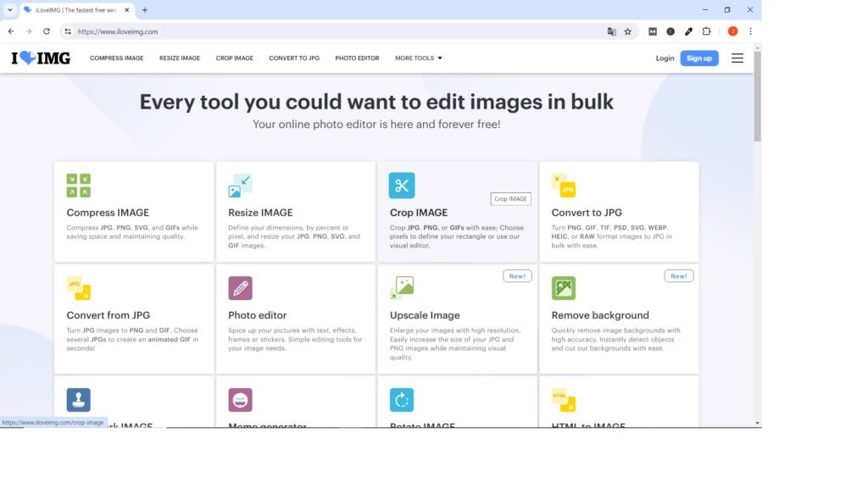This screenshot has height=488, width=868.
Task: Open the hamburger menu in header
Action: tap(737, 58)
